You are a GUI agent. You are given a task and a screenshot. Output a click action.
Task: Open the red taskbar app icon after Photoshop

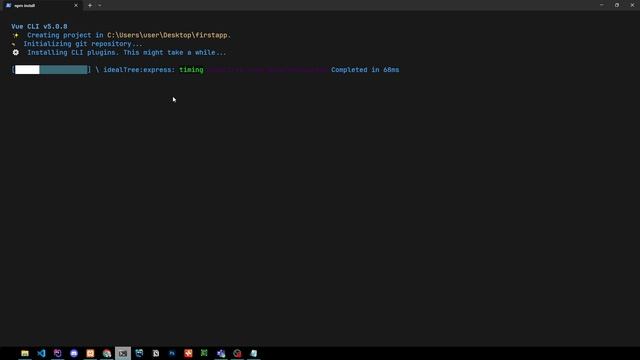tap(188, 353)
